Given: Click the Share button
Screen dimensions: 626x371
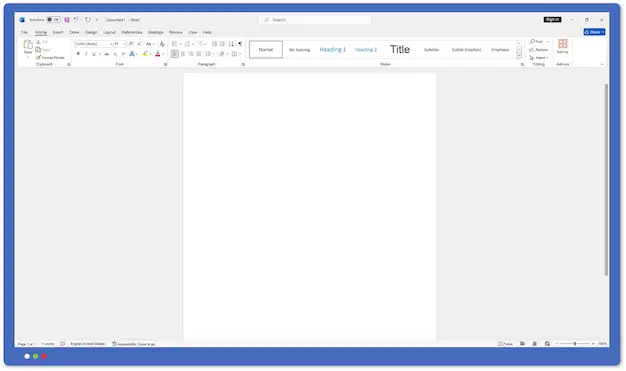Looking at the screenshot, I should (594, 32).
